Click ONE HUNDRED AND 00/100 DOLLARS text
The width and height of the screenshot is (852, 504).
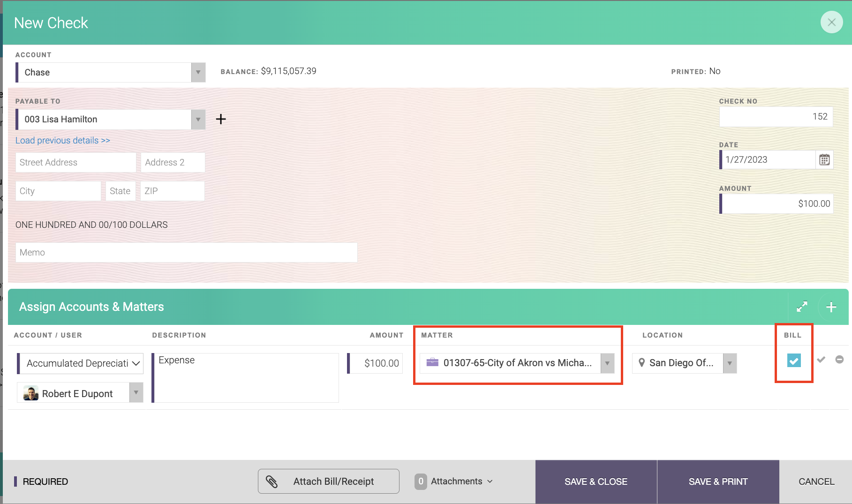point(91,225)
